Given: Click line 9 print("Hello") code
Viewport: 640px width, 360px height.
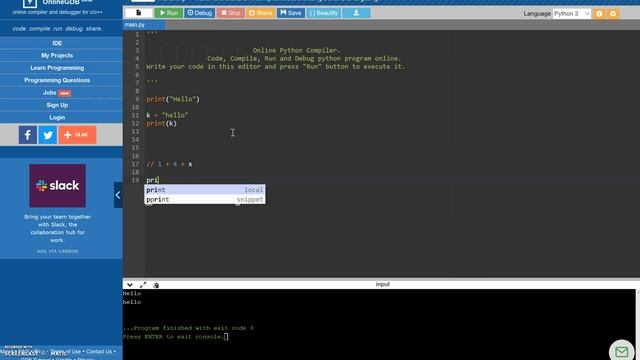Looking at the screenshot, I should (x=173, y=99).
